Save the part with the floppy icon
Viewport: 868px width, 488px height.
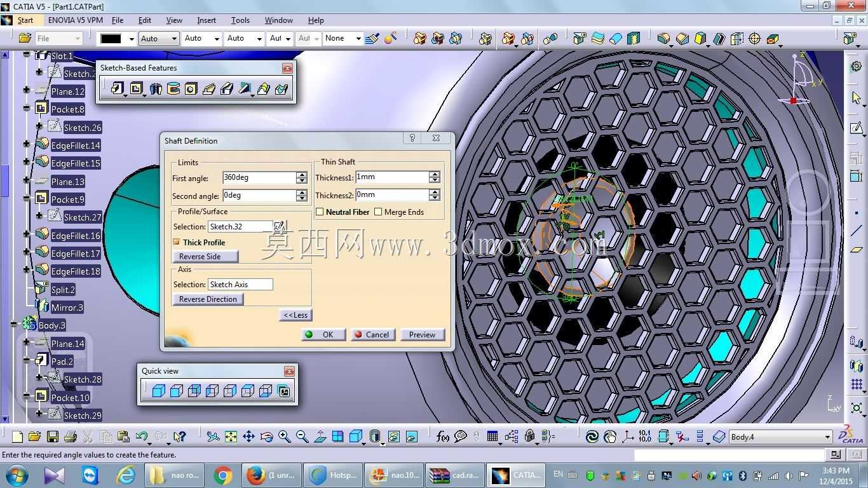click(x=53, y=437)
